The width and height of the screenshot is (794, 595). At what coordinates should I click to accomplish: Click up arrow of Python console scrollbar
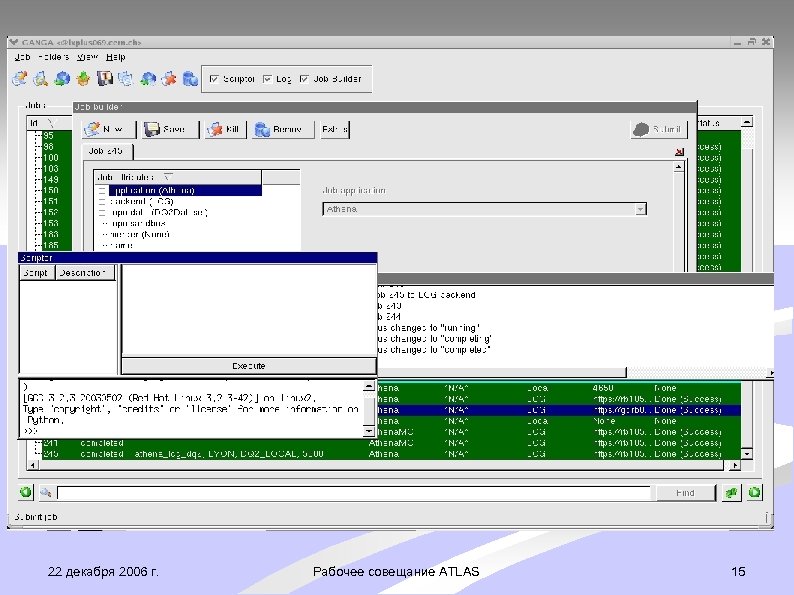click(369, 387)
